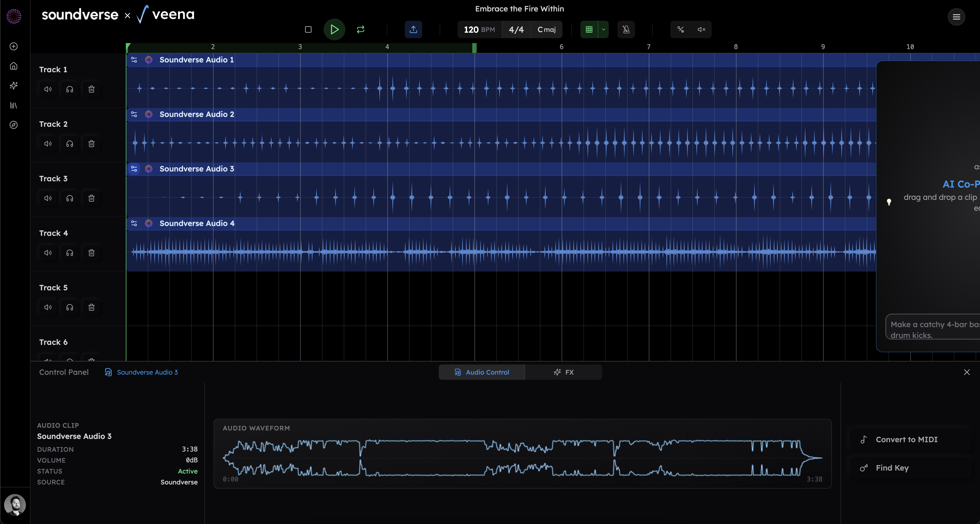Open the Explore compass icon in sidebar
The width and height of the screenshot is (980, 524).
[x=14, y=125]
